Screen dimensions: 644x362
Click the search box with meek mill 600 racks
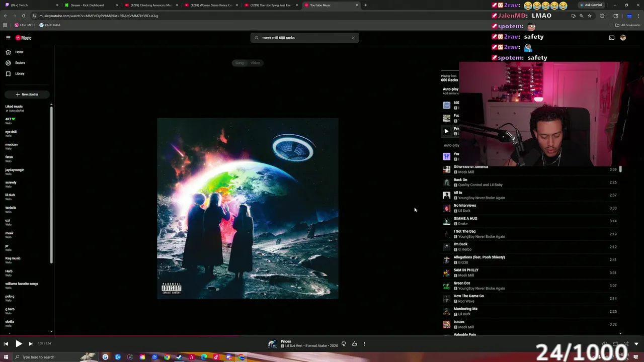pos(304,38)
